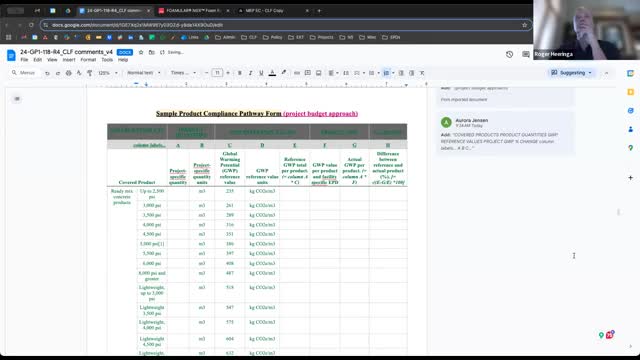
Task: Open a new browser tab
Action: click(319, 11)
